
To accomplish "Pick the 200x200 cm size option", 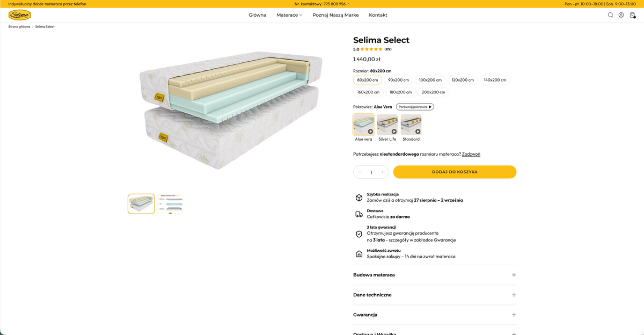I will tap(434, 92).
